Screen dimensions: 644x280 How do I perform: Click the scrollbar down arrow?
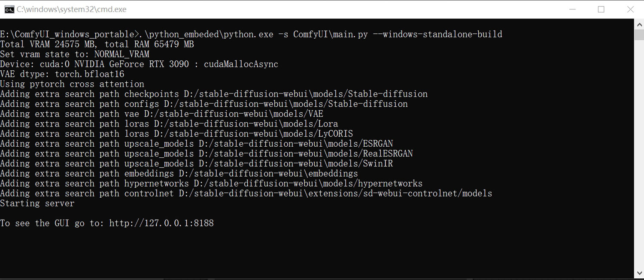click(639, 273)
